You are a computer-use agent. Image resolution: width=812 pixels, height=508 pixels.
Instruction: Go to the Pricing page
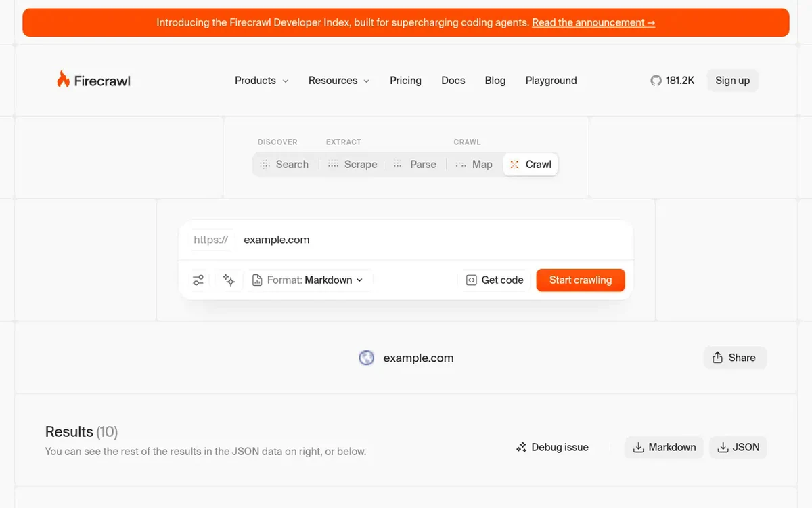point(405,80)
